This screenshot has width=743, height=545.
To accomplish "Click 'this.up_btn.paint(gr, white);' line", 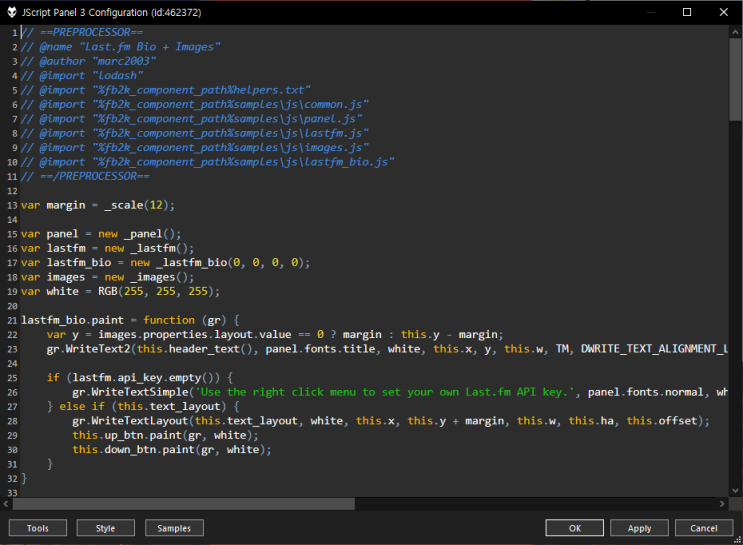I will click(165, 436).
